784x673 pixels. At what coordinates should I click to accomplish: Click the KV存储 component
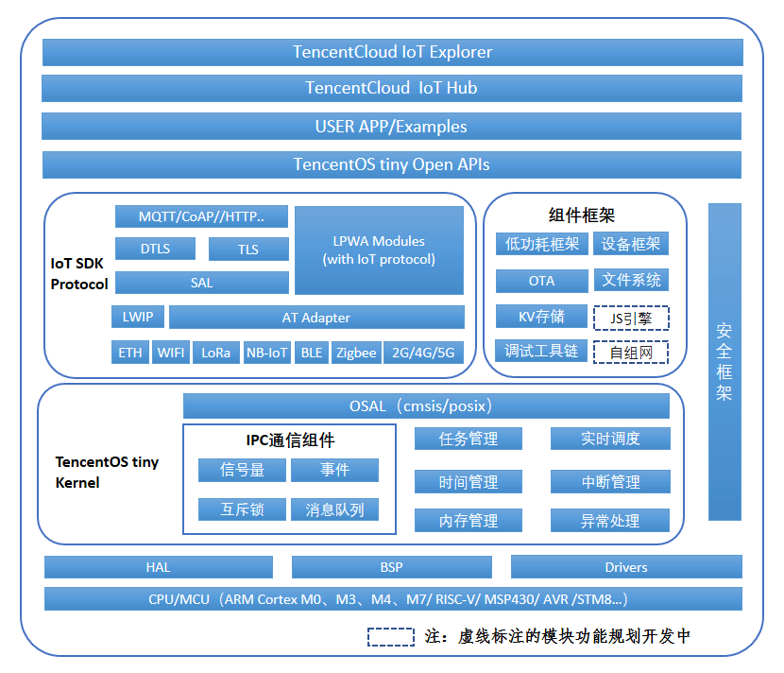coord(541,317)
